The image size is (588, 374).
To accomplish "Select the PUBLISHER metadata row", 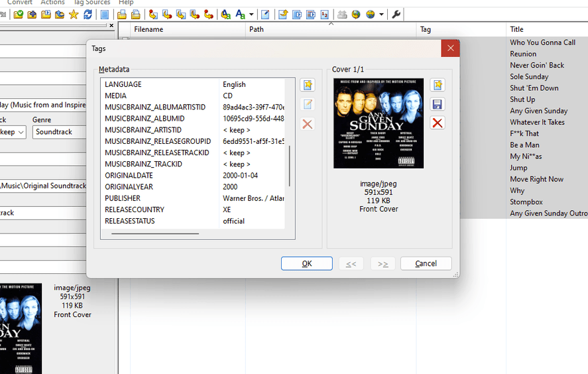I will tap(194, 198).
